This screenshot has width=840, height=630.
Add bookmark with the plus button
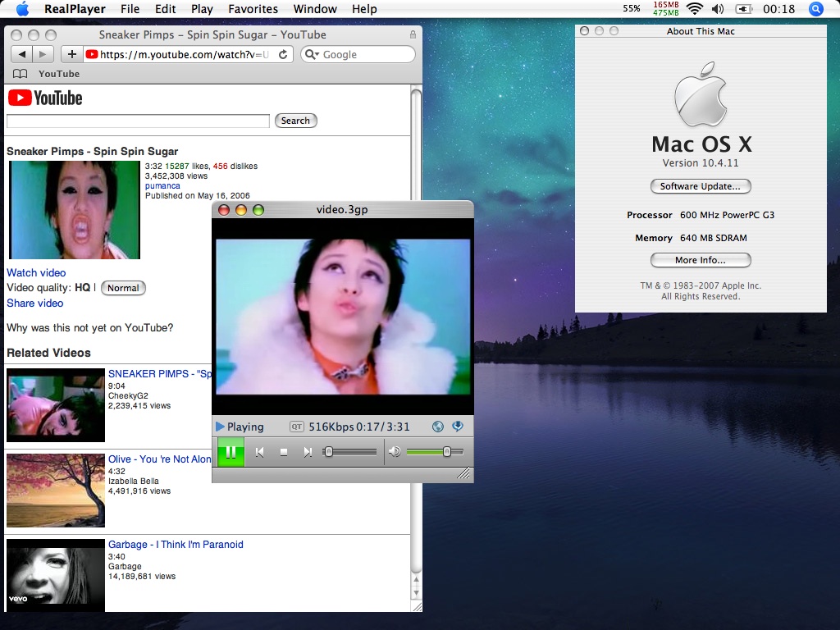coord(72,54)
